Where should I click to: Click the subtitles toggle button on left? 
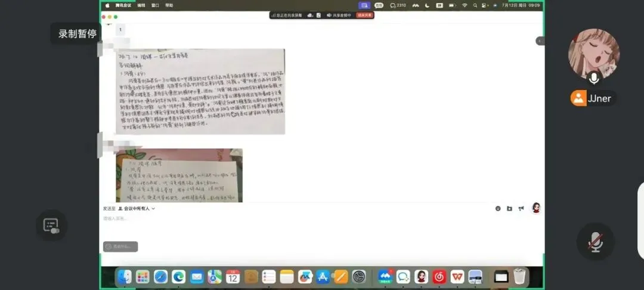51,225
